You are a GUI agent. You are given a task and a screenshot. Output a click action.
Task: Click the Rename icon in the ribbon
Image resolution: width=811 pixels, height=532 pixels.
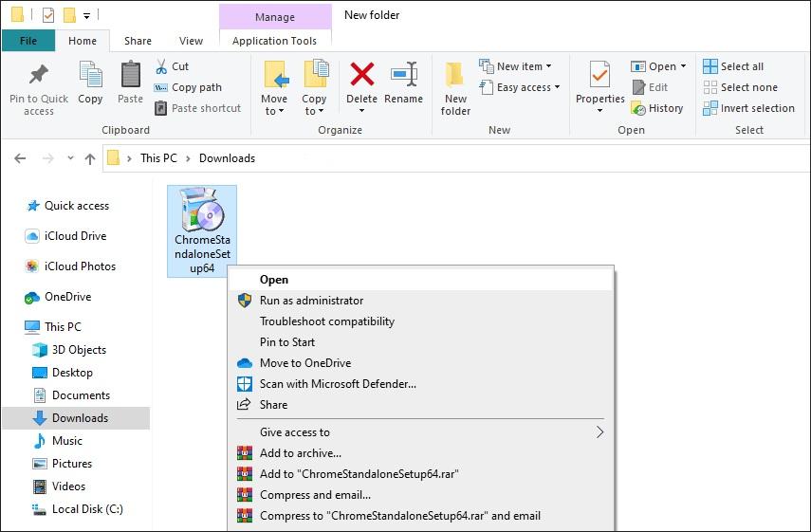(x=404, y=74)
